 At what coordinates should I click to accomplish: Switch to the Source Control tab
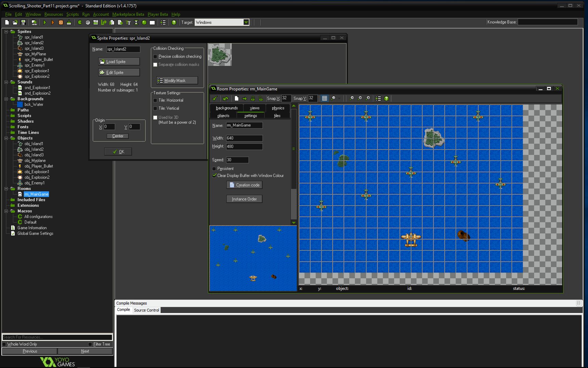(146, 310)
